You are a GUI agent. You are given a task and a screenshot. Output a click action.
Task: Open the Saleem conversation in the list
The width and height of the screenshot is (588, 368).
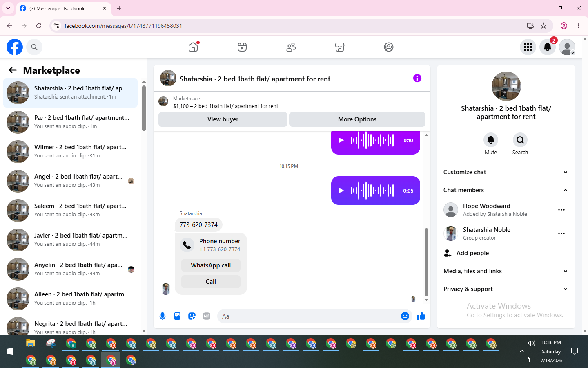70,211
